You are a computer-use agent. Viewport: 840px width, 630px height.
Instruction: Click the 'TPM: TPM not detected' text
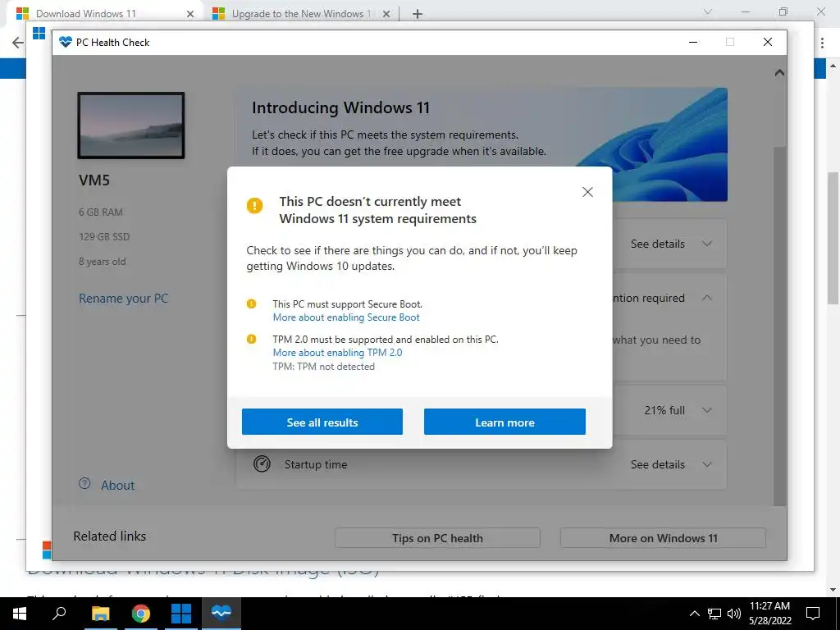[x=323, y=367]
